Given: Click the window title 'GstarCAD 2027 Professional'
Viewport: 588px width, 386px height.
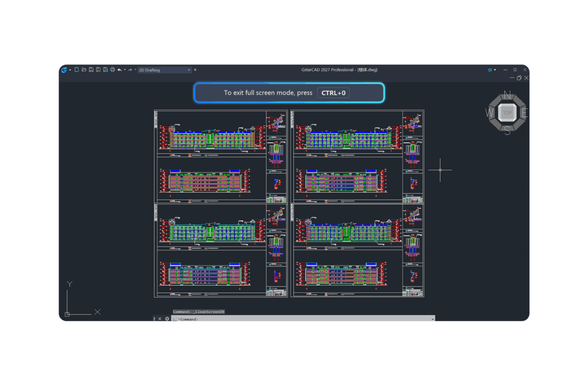Looking at the screenshot, I should pos(327,69).
